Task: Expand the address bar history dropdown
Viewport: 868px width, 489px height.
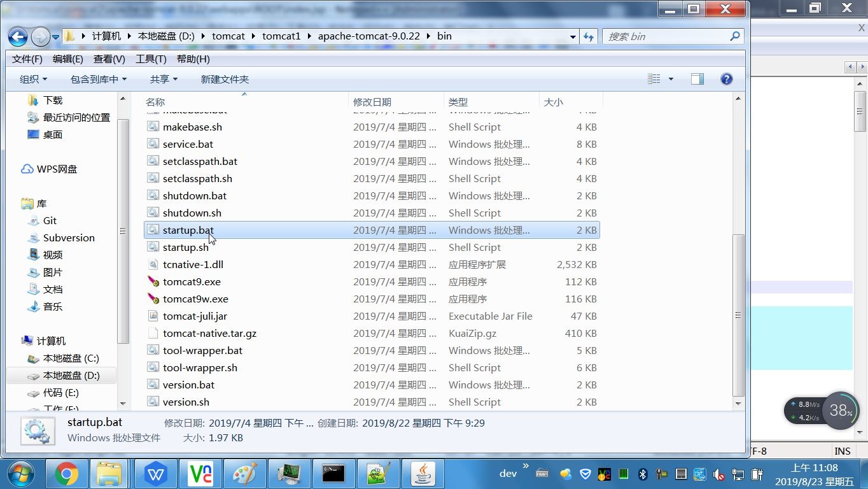Action: (572, 36)
